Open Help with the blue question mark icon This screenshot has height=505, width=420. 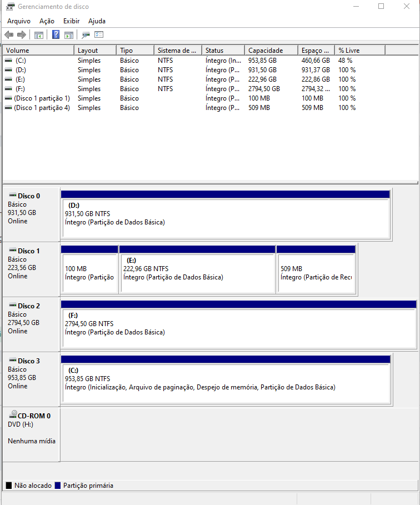click(56, 34)
